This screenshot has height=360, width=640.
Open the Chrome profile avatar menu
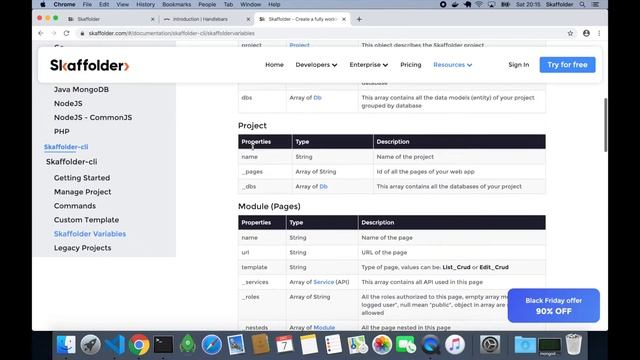pos(586,33)
